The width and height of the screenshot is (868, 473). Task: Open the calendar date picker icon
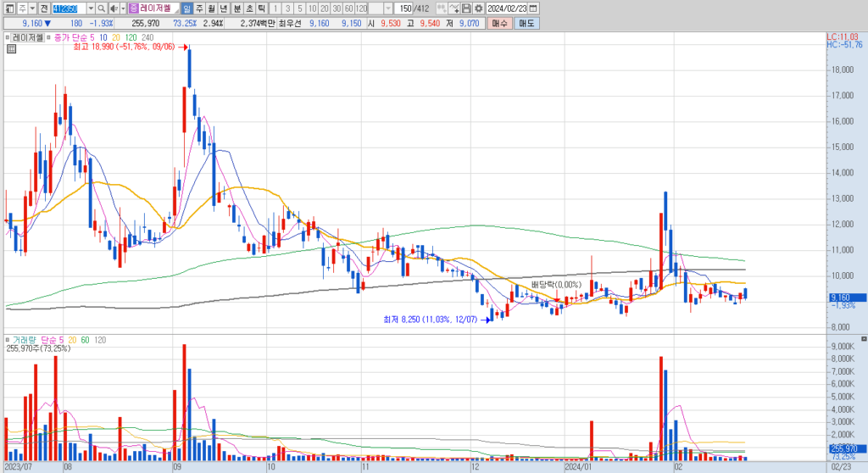533,8
